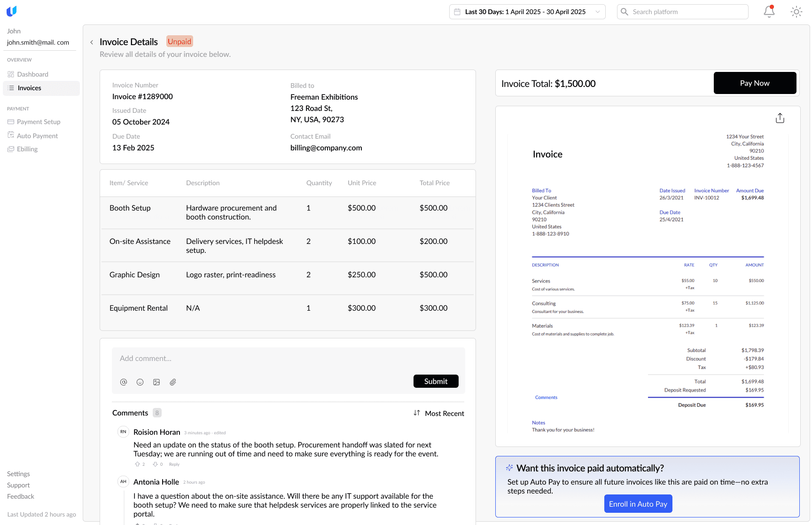
Task: Click the Pay Now button
Action: [x=755, y=83]
